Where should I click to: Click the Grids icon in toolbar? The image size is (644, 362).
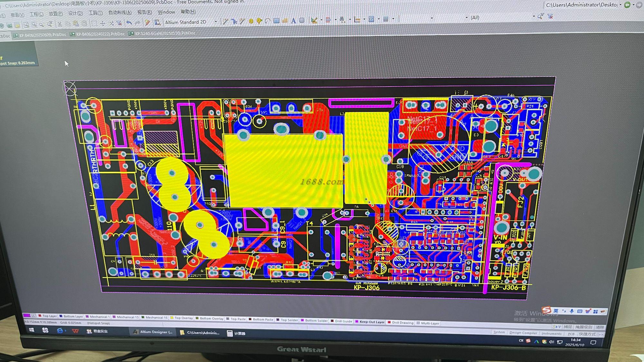tap(386, 19)
